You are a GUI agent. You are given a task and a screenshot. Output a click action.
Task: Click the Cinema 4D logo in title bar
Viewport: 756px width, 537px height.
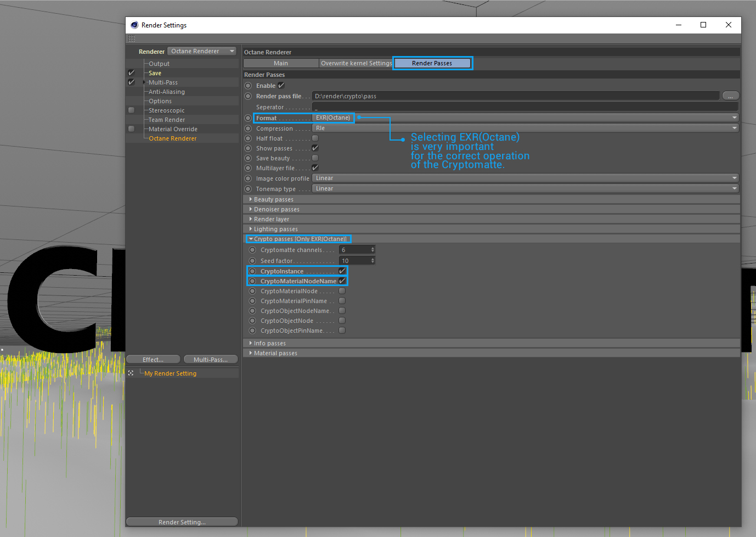tap(134, 25)
